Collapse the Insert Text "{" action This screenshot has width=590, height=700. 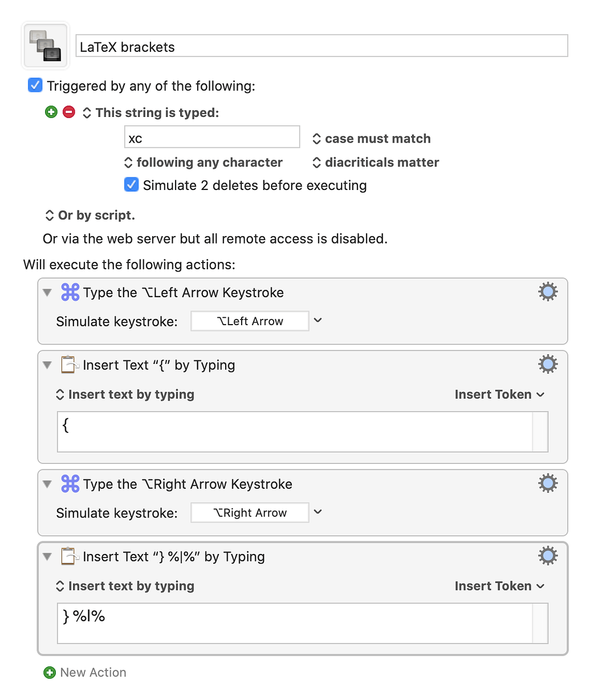pyautogui.click(x=47, y=365)
